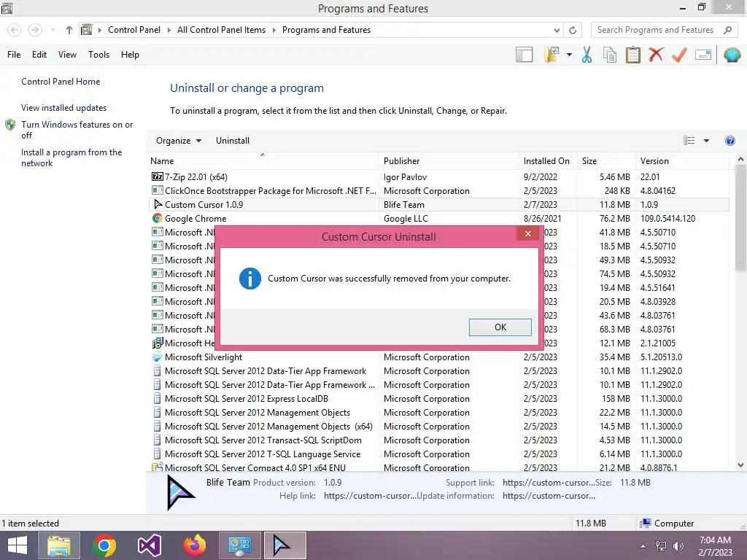Screen dimensions: 747x560
Task: Open the view options dropdown arrow
Action: pos(706,141)
